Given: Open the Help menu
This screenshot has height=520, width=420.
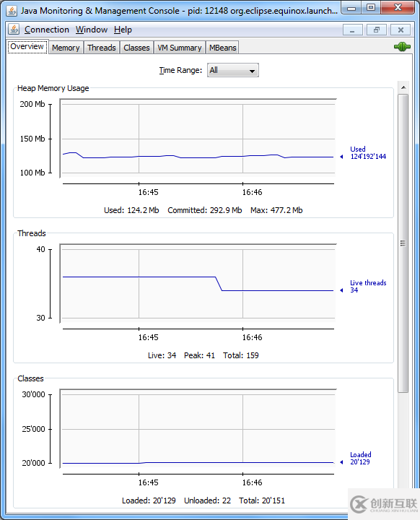Looking at the screenshot, I should [123, 30].
